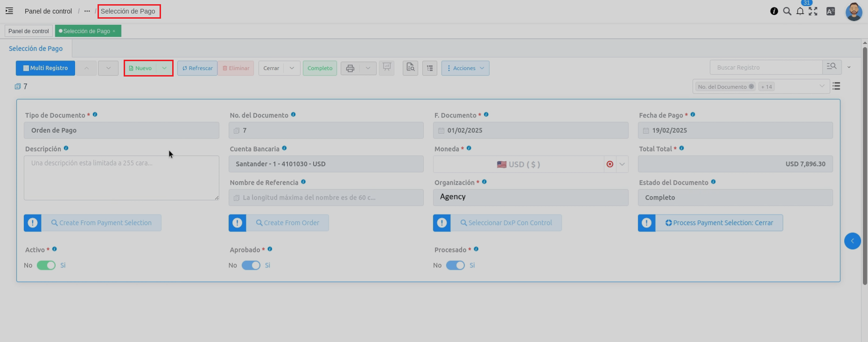This screenshot has height=342, width=868.
Task: Click the Buscar Registro search field
Action: tap(765, 68)
